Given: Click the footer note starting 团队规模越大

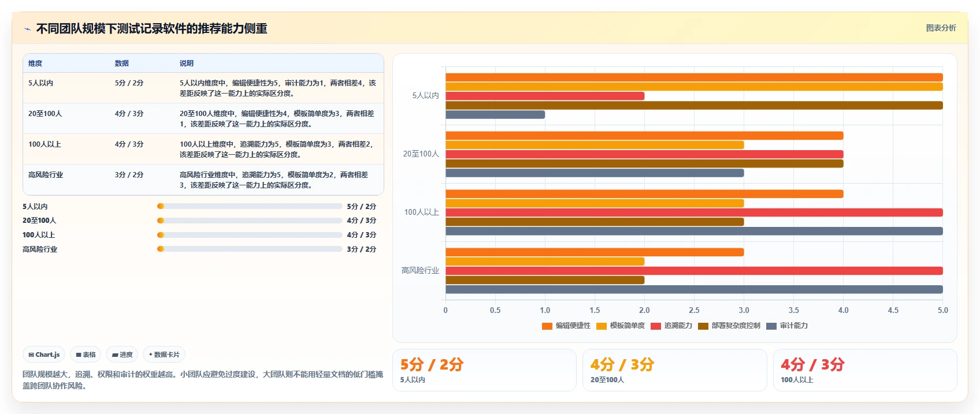Looking at the screenshot, I should click(x=203, y=380).
